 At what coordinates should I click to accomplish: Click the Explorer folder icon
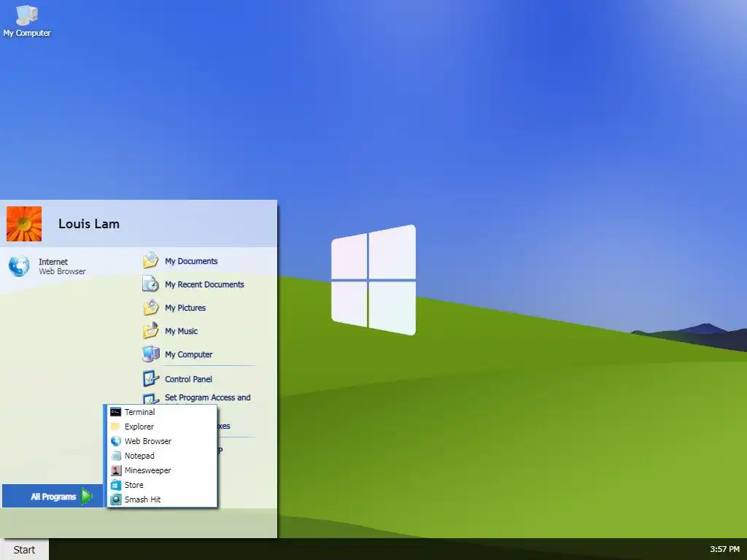115,426
